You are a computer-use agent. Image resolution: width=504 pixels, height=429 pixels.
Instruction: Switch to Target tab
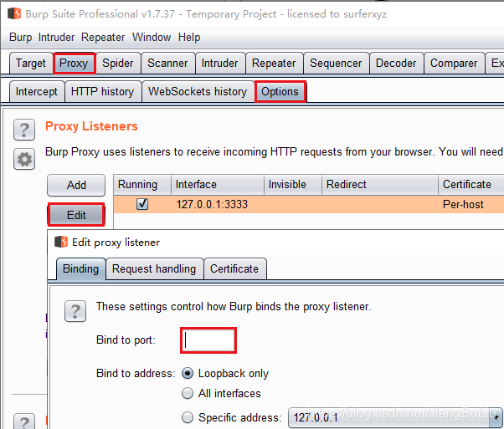31,64
